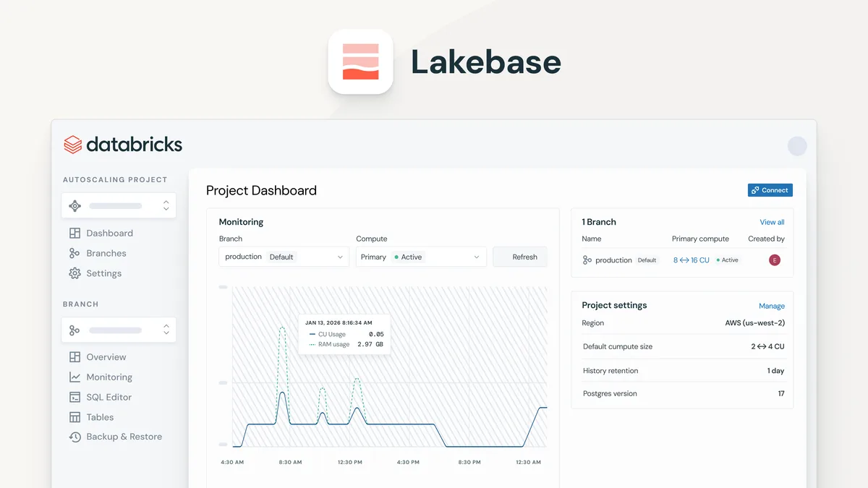This screenshot has height=488, width=868.
Task: Open Monitoring page from sidebar
Action: 109,377
